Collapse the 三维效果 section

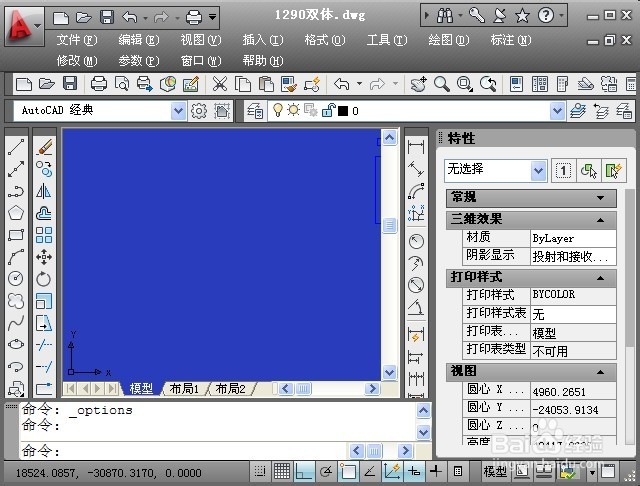(x=600, y=220)
